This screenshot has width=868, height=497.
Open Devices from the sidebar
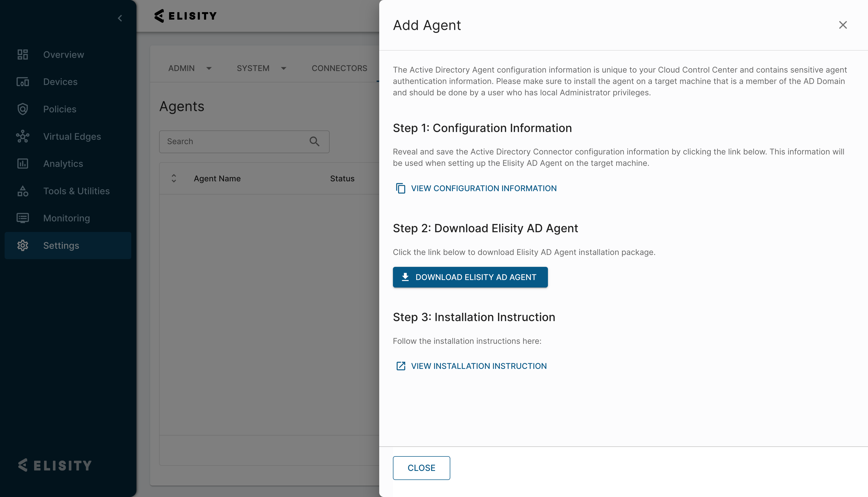(68, 82)
